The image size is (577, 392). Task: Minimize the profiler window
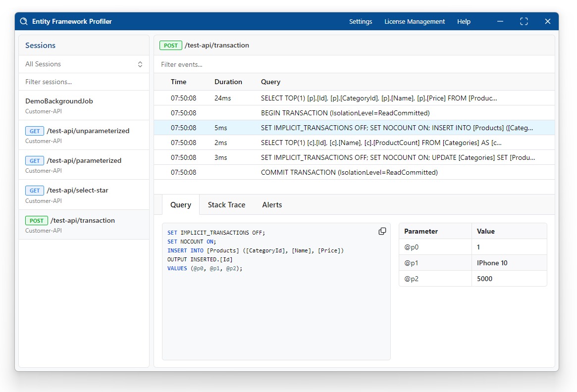[x=500, y=21]
